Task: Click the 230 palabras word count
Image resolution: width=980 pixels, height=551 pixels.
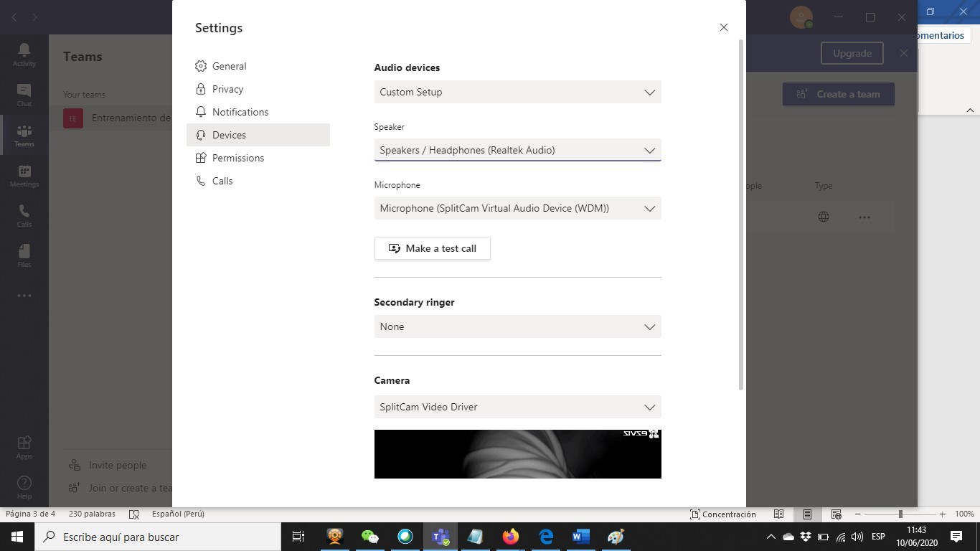Action: tap(92, 514)
